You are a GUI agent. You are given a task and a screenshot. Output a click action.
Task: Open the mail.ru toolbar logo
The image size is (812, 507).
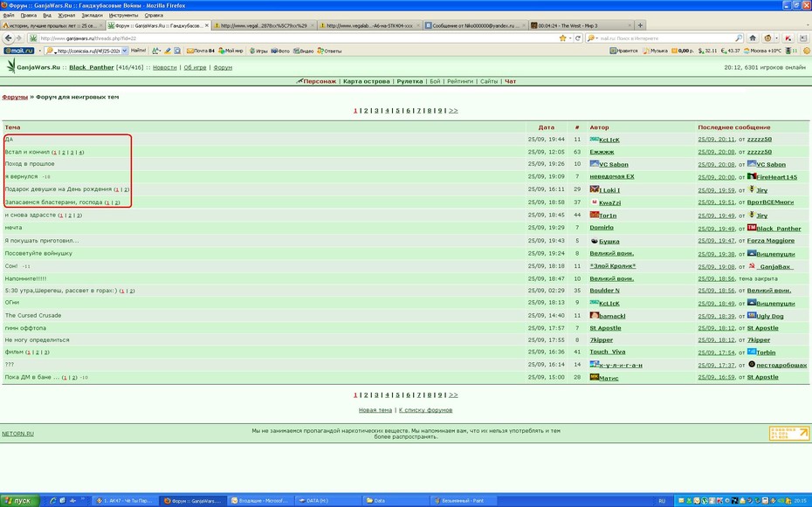[x=19, y=51]
